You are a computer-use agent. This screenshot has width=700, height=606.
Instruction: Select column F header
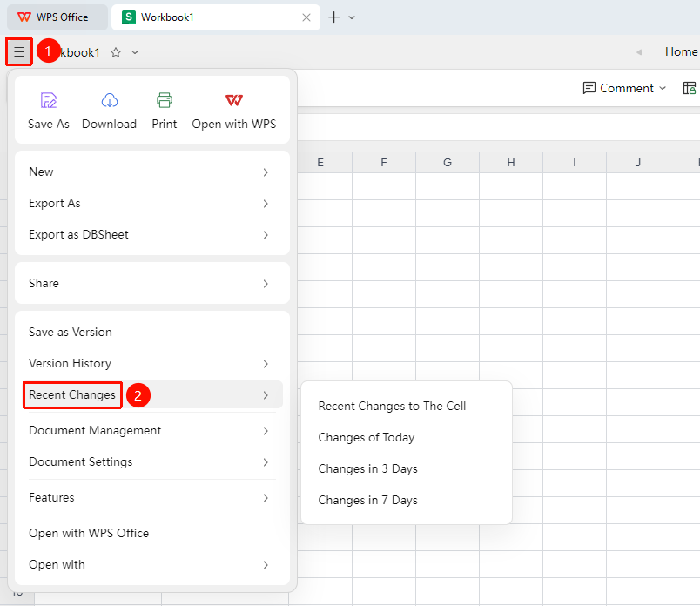pyautogui.click(x=384, y=163)
